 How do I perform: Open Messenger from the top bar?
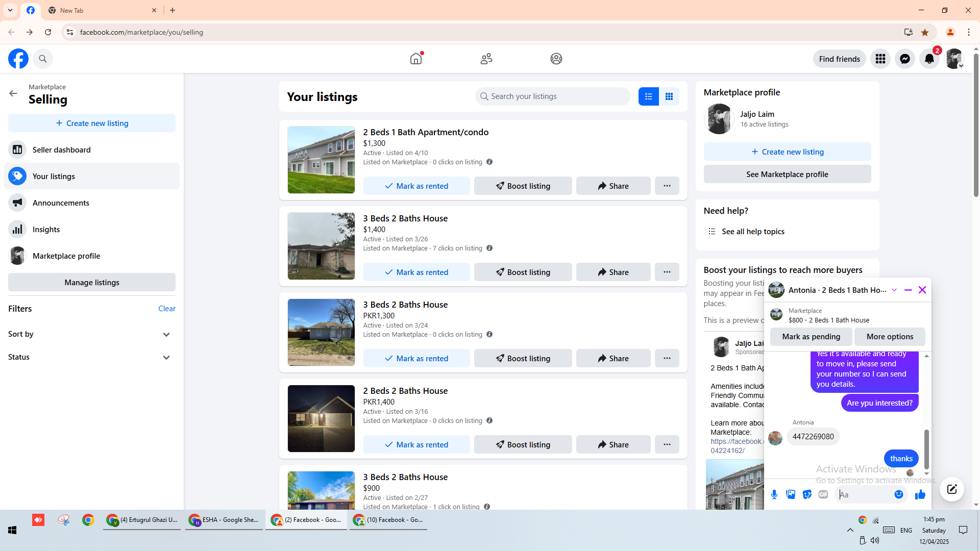(905, 59)
